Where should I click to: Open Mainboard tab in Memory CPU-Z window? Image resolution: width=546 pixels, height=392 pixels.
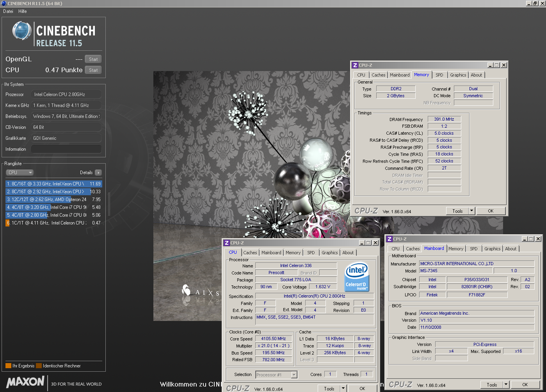pos(400,75)
